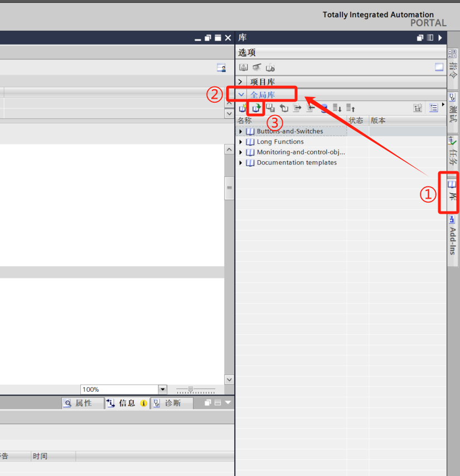Select the Long Functions library
Image resolution: width=460 pixels, height=476 pixels.
click(x=280, y=142)
